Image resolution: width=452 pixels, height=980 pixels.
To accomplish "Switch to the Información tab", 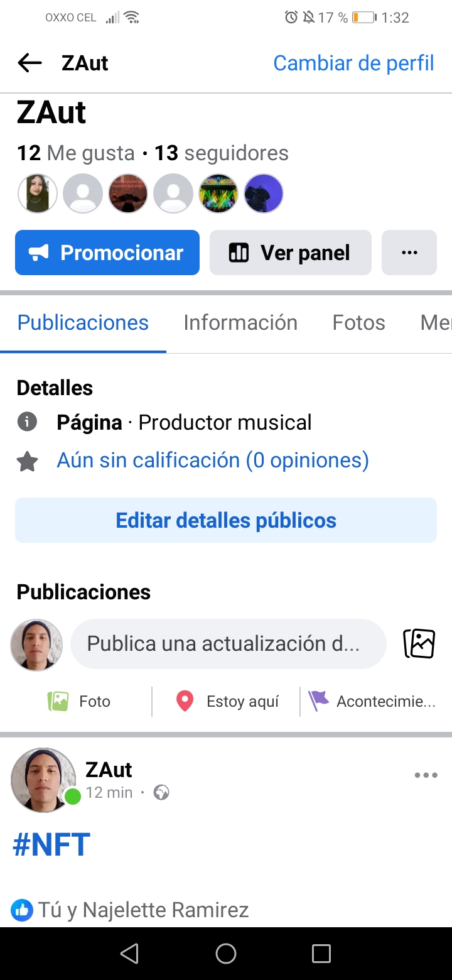I will pyautogui.click(x=240, y=322).
